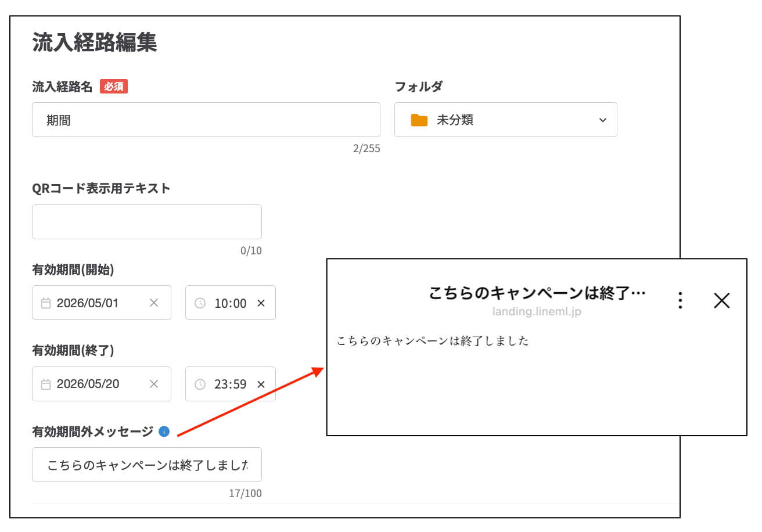
Task: Clear the 10:00 start time with X
Action: pos(261,303)
